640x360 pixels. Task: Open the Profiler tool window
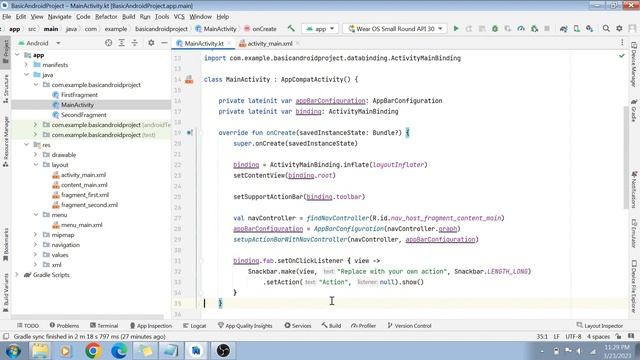coord(363,326)
